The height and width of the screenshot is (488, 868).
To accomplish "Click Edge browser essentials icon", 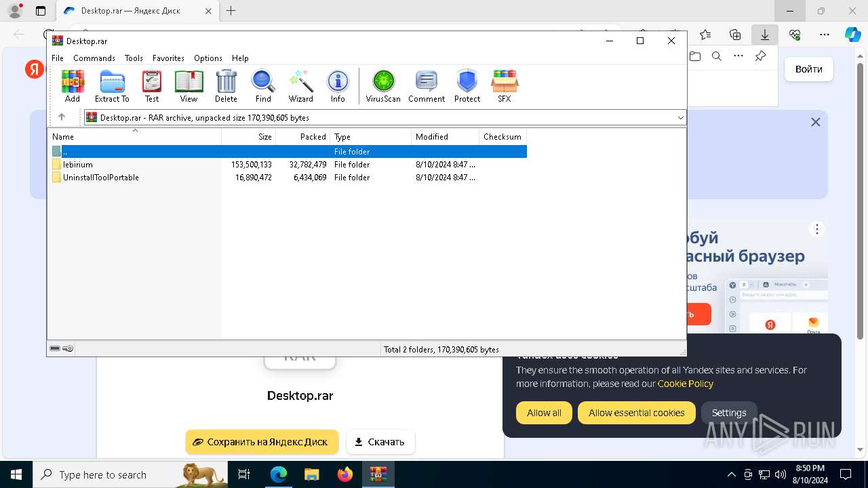I will coord(795,35).
